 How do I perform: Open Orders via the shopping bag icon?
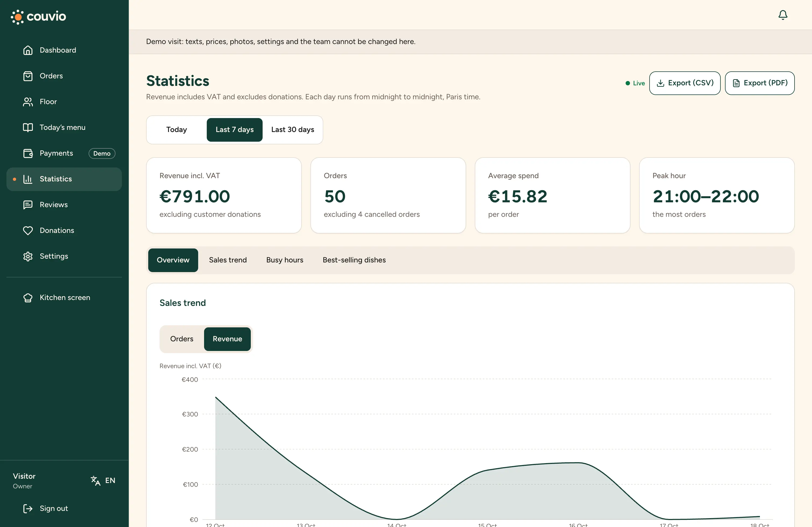(x=28, y=76)
